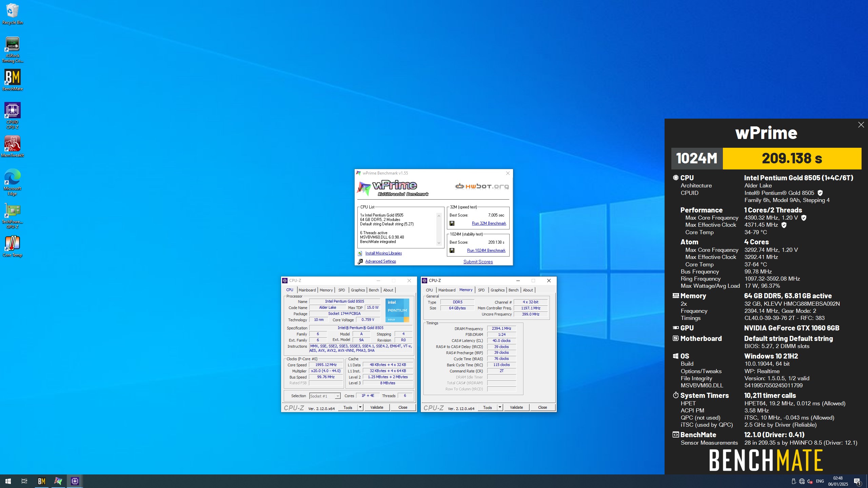Select CPUID CPU-Z desktop shortcut
This screenshot has height=488, width=868.
[x=13, y=116]
